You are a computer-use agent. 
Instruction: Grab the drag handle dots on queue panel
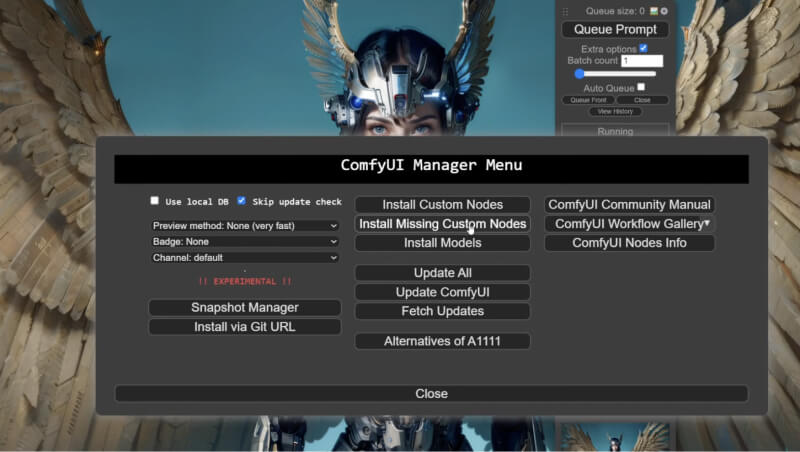point(565,11)
